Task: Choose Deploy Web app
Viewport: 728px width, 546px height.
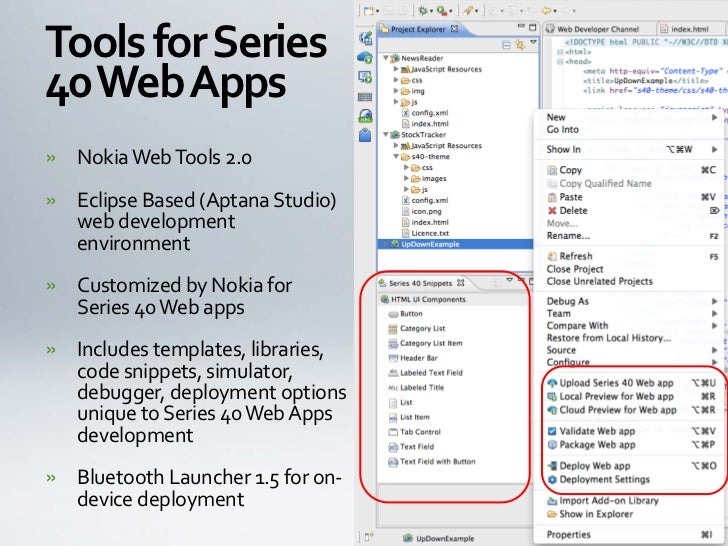Action: [x=631, y=466]
